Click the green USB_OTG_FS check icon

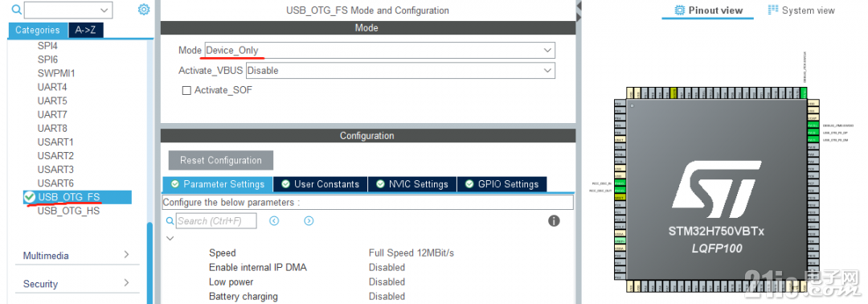click(30, 196)
